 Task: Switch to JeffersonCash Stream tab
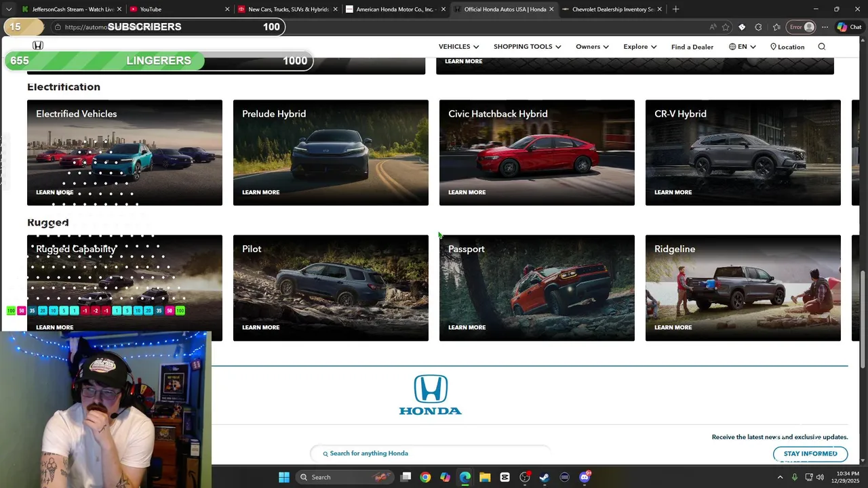click(x=71, y=9)
